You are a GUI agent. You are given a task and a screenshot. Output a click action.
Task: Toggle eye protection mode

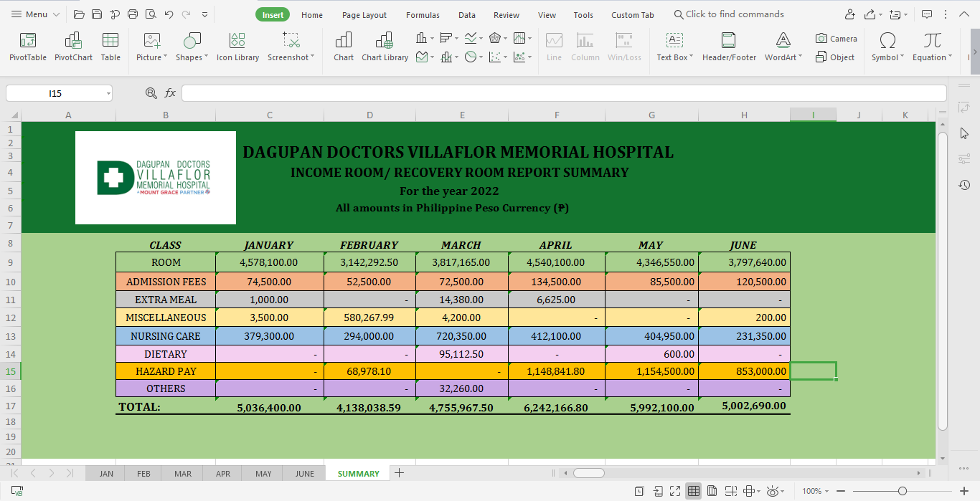[x=772, y=491]
